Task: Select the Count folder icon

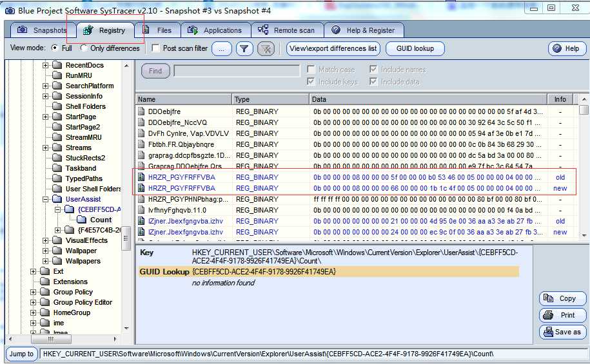Action: point(82,220)
